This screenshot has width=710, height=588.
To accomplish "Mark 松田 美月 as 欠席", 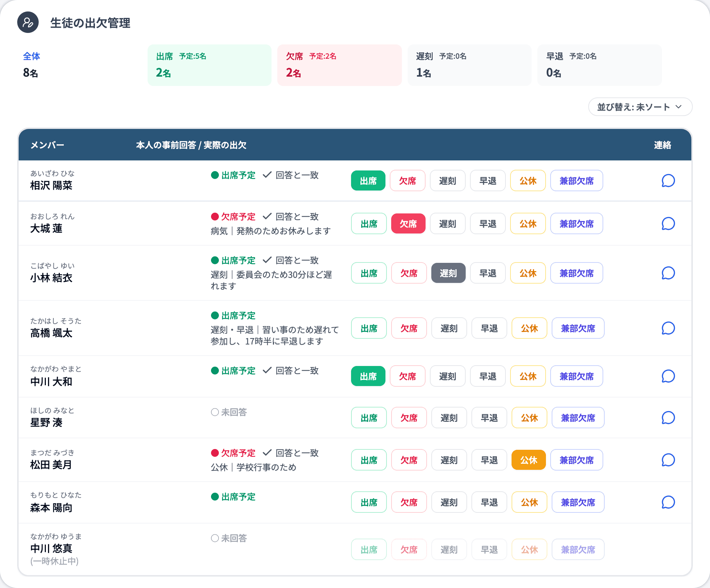I will point(409,460).
